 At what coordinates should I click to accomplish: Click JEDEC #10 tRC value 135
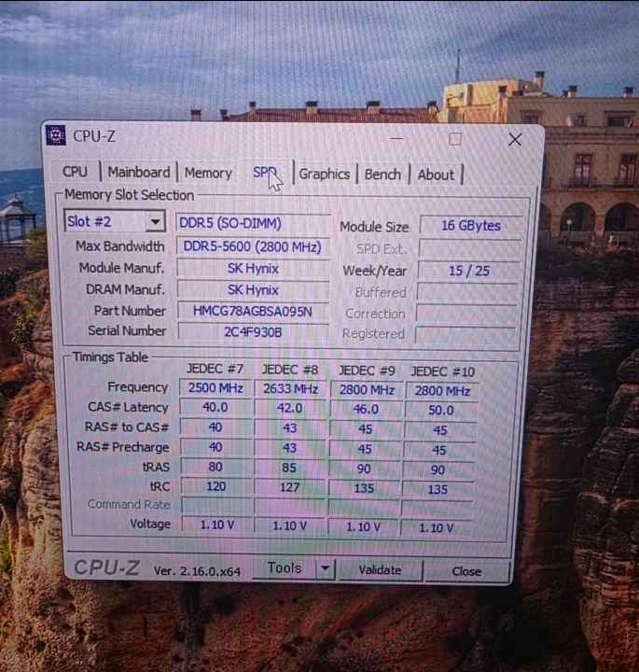click(x=438, y=489)
